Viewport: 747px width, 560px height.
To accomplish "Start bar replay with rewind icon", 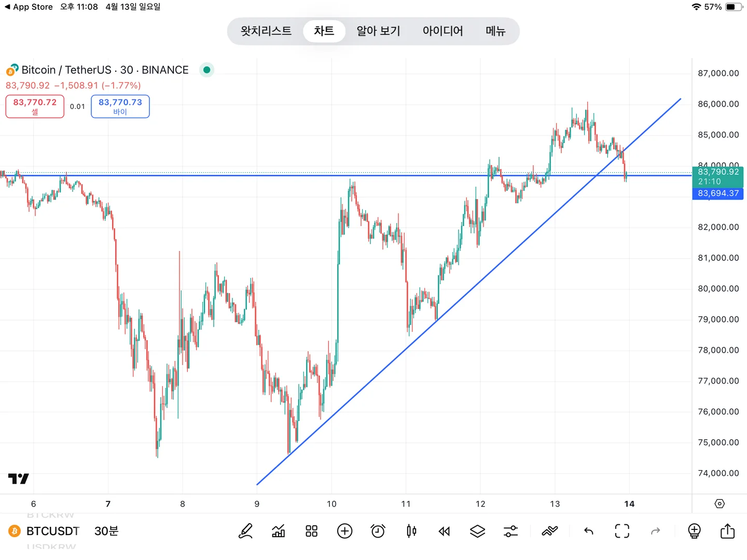I will coord(445,531).
